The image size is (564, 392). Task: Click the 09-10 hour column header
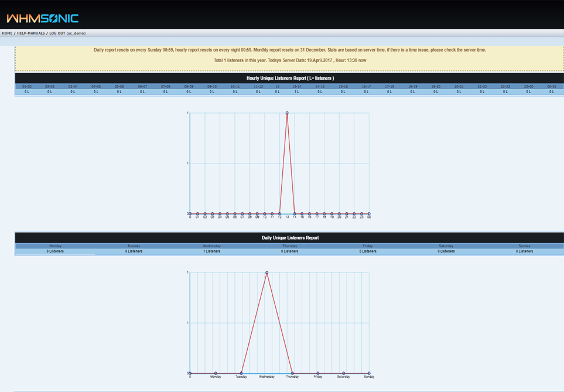point(212,87)
